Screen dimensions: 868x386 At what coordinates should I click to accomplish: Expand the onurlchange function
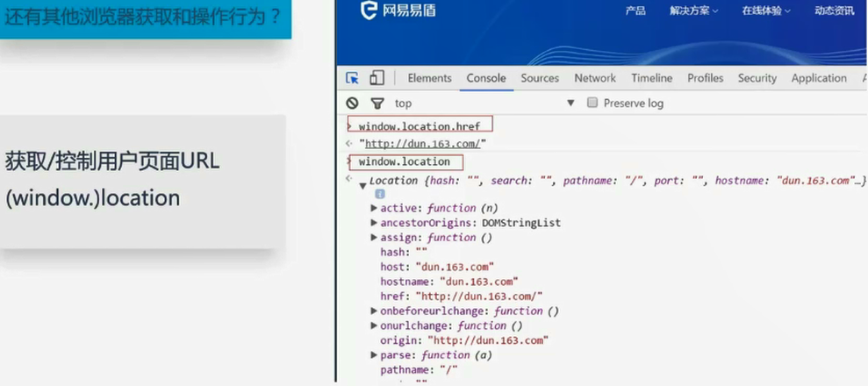[x=374, y=325]
